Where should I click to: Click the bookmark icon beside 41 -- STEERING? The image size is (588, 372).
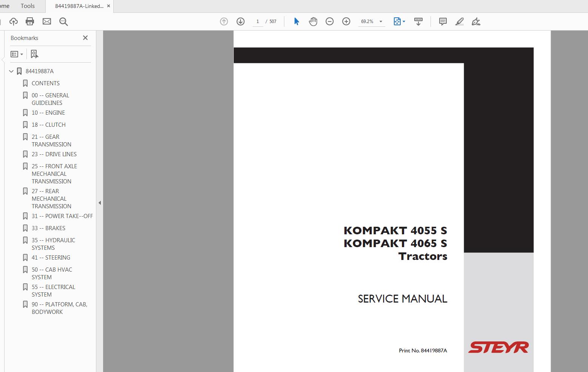point(25,258)
